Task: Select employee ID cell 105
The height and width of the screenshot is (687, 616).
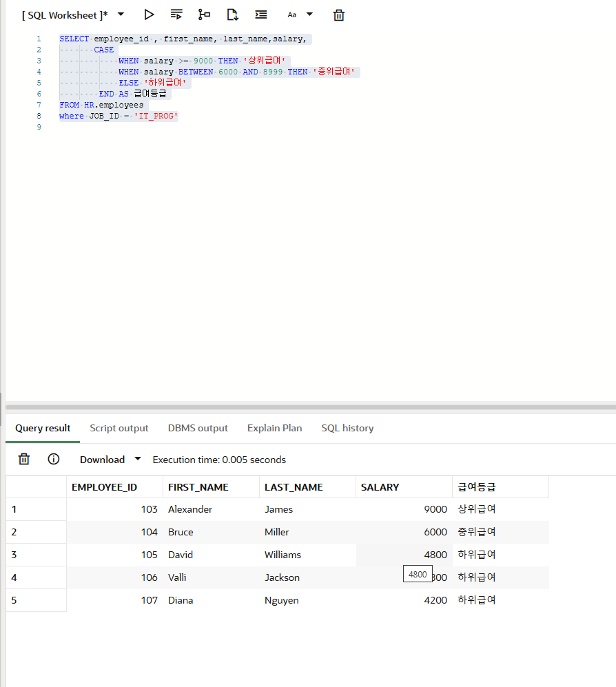Action: (115, 555)
